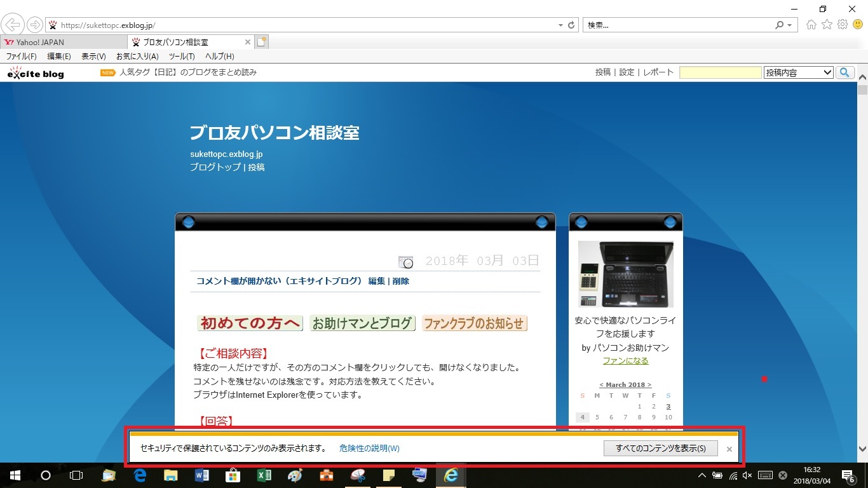
Task: Close the ブロ友パソコン相談室 tab
Action: [248, 42]
